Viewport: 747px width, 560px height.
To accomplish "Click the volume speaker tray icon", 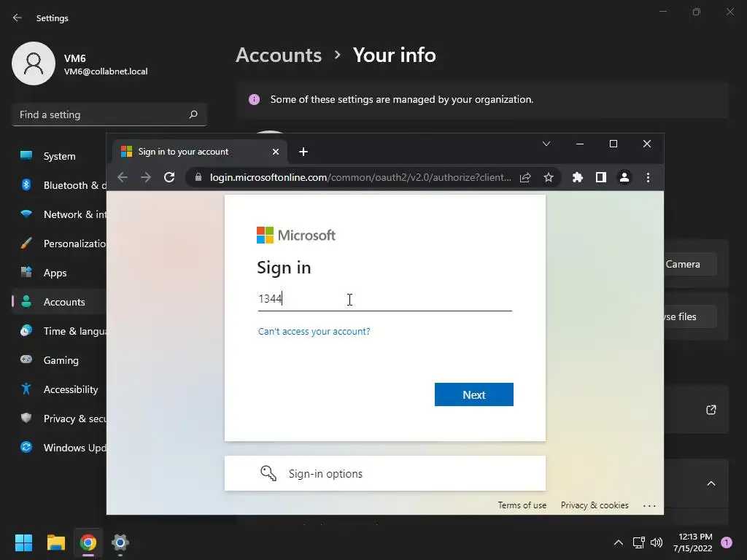I will 657,542.
